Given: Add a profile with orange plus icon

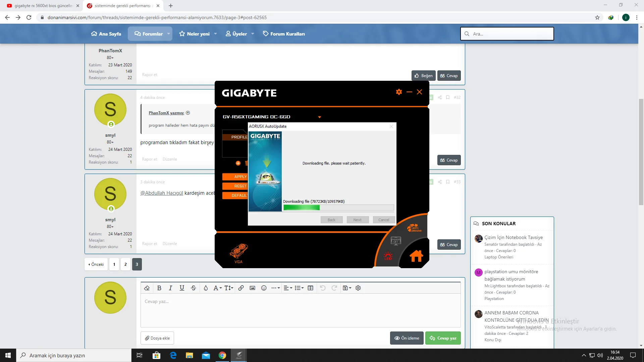Looking at the screenshot, I should [238, 163].
